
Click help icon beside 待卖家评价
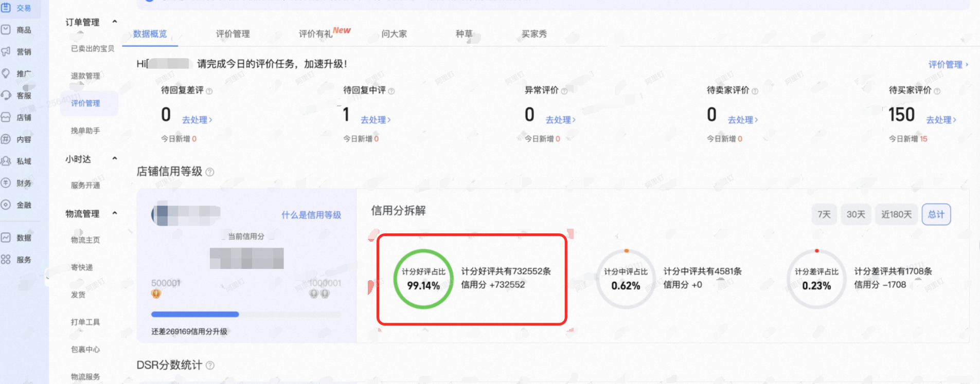[755, 91]
